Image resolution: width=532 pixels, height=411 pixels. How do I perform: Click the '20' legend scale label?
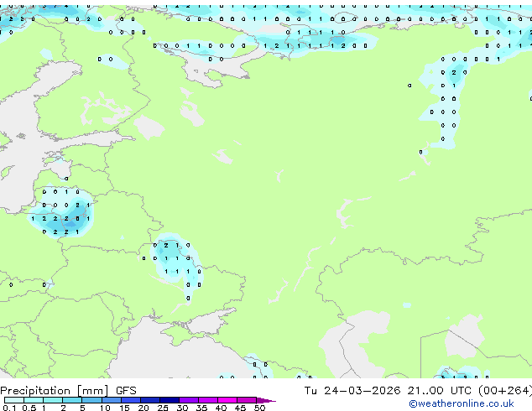pyautogui.click(x=143, y=408)
